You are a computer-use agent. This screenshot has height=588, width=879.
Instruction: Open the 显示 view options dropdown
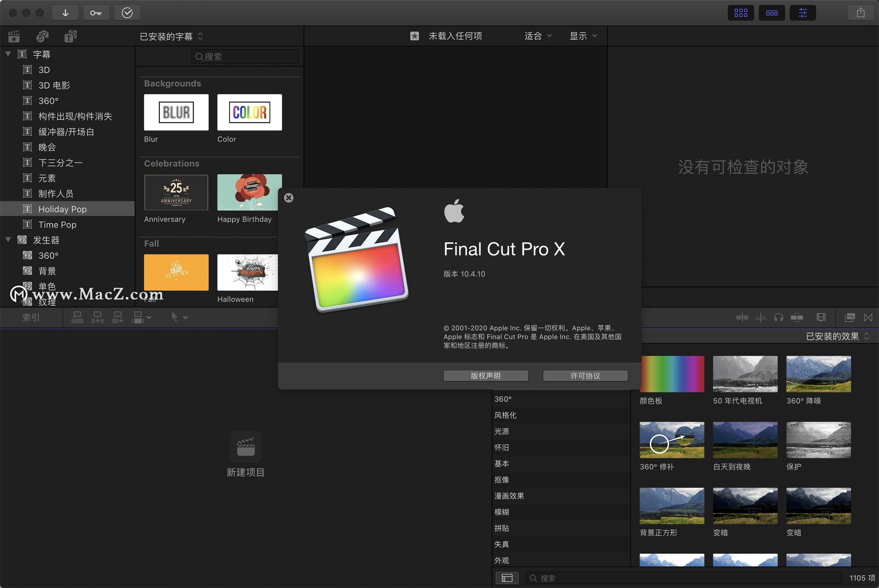click(x=583, y=36)
